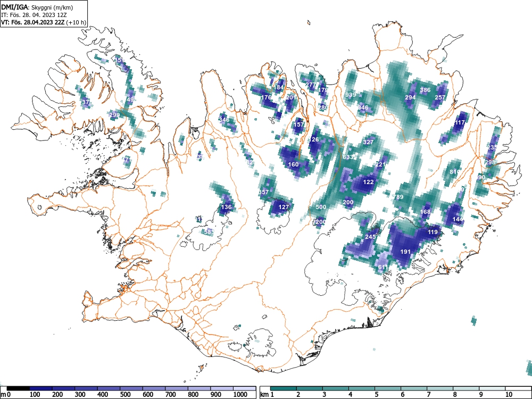Viewport: 532px width, 399px height.
Task: Click the 157 visibility value
Action: 298,124
